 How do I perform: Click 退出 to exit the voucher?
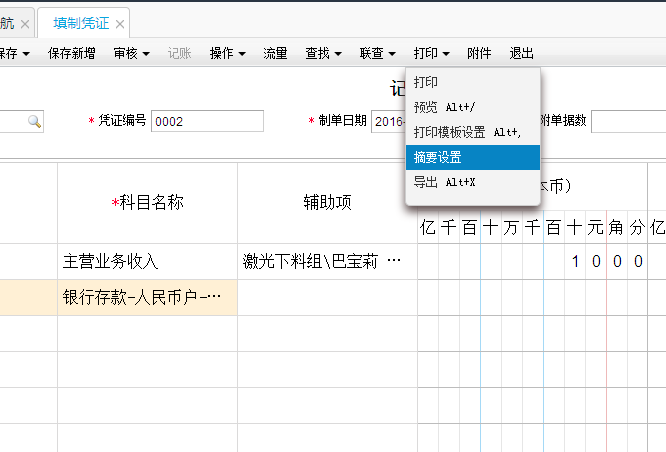[x=521, y=53]
